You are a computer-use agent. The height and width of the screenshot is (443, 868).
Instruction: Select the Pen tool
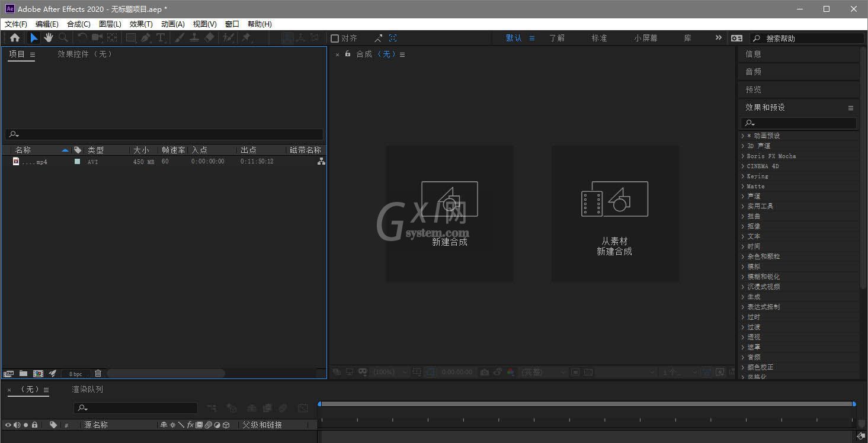pos(146,38)
